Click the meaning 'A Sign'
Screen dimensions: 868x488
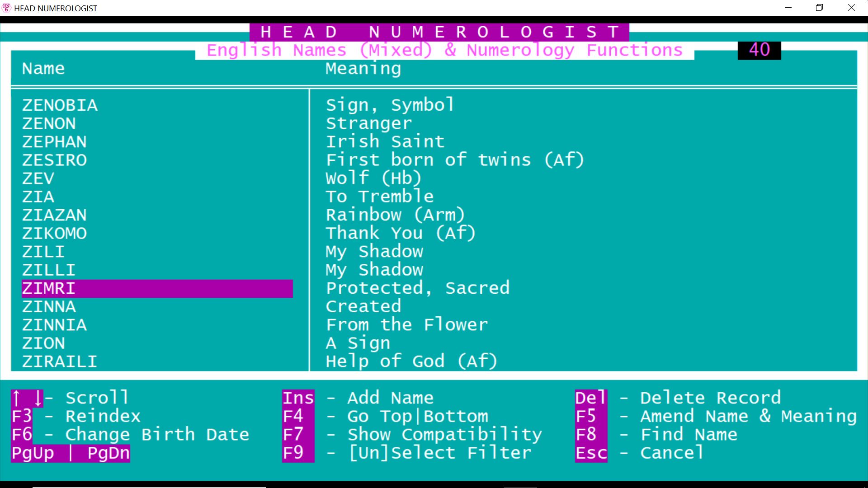tap(358, 343)
